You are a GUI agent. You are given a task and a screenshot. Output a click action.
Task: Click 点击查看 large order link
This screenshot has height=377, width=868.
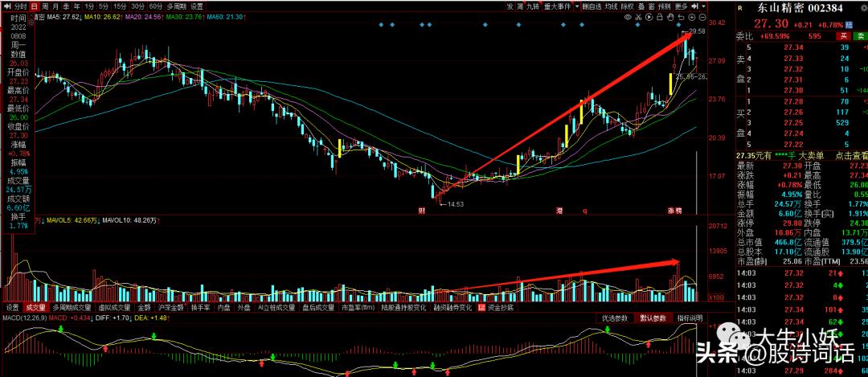click(851, 156)
